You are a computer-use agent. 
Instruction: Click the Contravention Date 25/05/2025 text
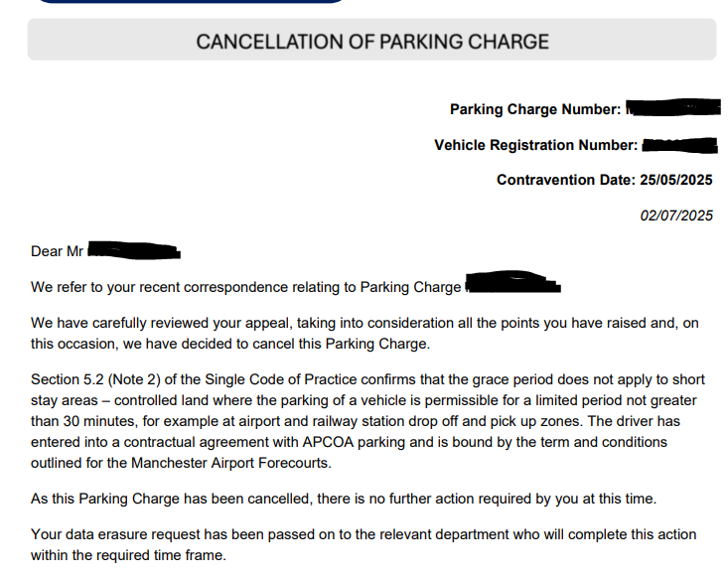[605, 180]
